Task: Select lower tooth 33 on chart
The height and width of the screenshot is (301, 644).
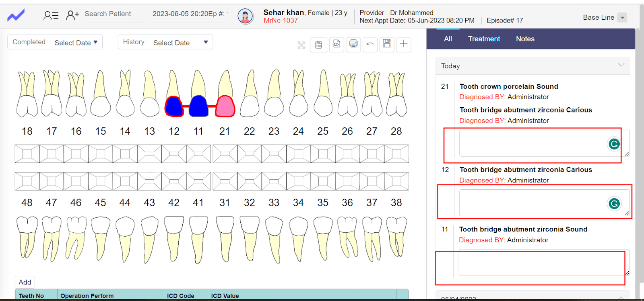Action: (274, 240)
